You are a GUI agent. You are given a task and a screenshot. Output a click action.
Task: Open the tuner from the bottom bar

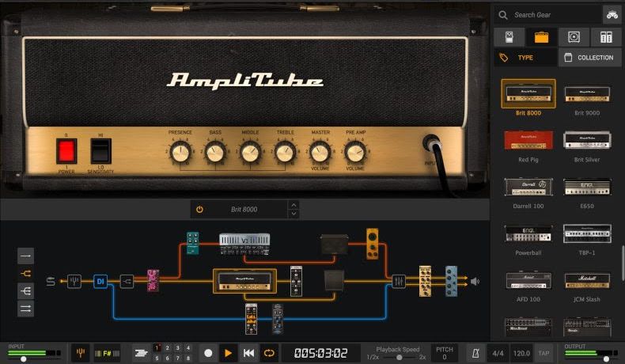(81, 353)
